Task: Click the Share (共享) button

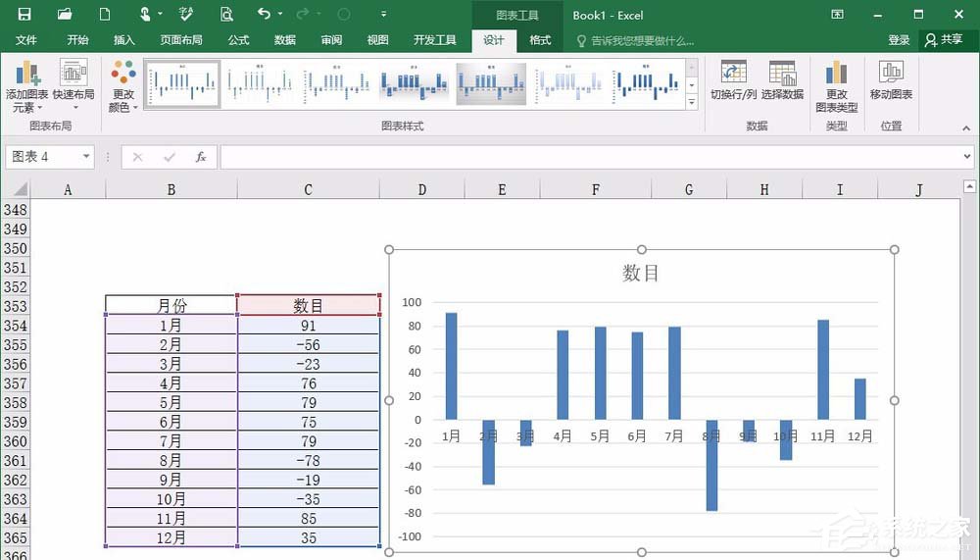Action: coord(944,40)
